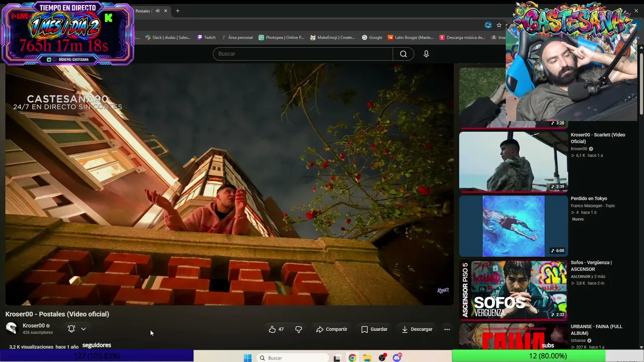
Task: Open Discord from the taskbar
Action: (397, 358)
